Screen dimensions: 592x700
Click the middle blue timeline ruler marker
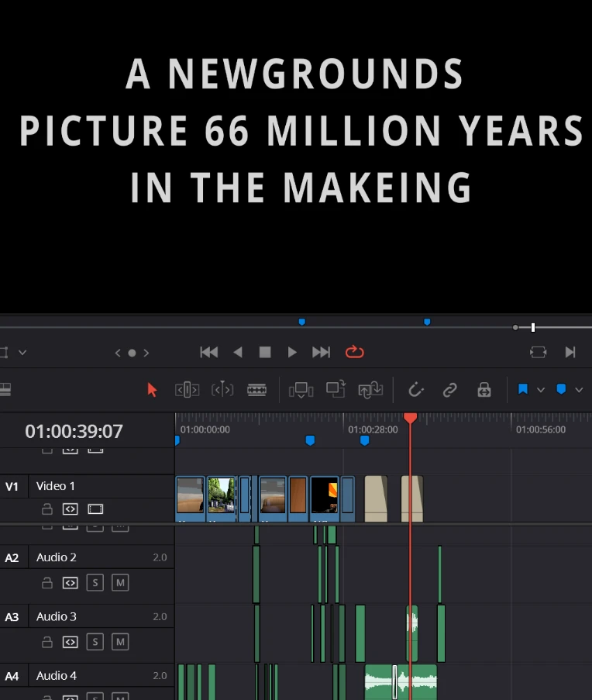pos(310,440)
